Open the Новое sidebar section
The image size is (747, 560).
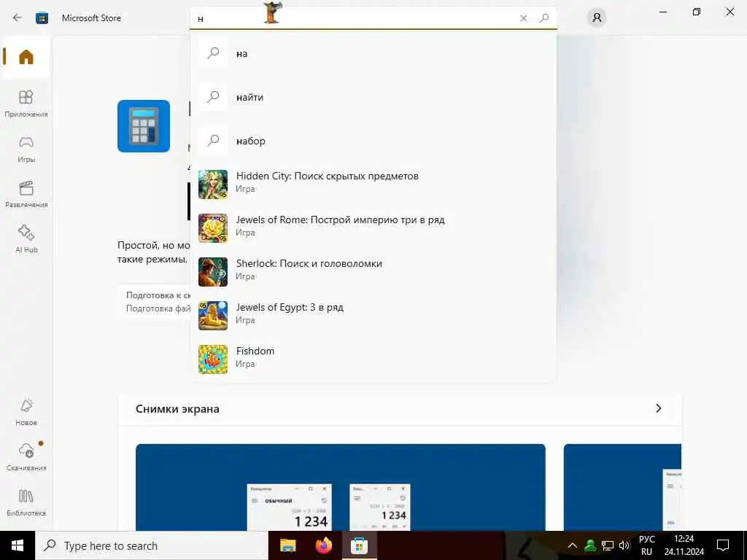pos(26,413)
